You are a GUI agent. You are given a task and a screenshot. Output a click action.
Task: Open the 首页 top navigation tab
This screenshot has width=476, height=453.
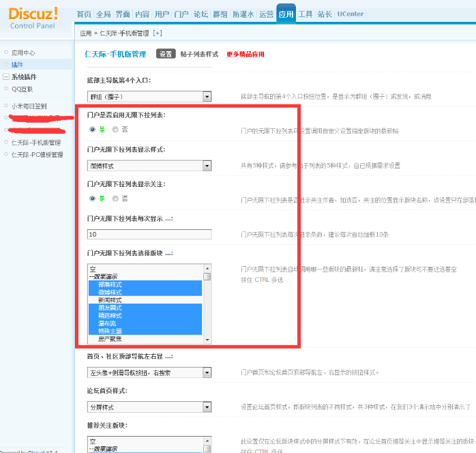point(84,14)
